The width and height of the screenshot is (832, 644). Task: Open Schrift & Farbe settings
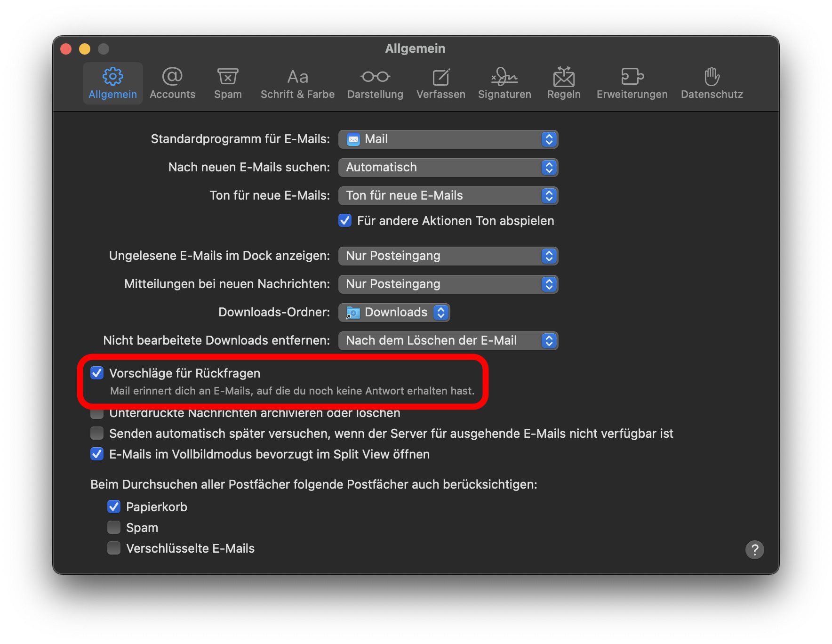click(297, 83)
